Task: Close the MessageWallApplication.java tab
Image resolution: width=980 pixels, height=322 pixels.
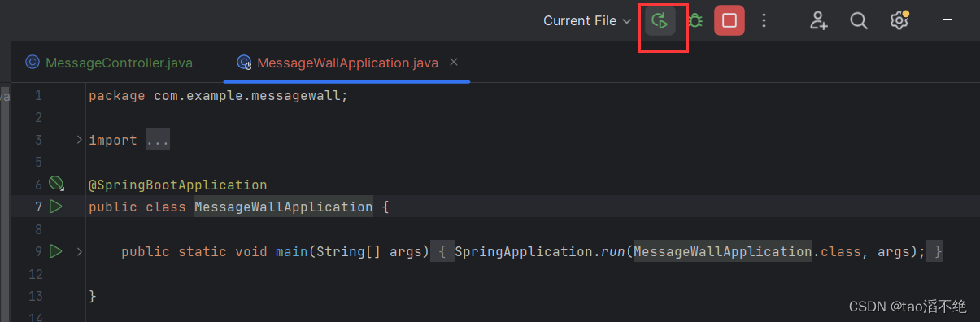Action: 454,62
